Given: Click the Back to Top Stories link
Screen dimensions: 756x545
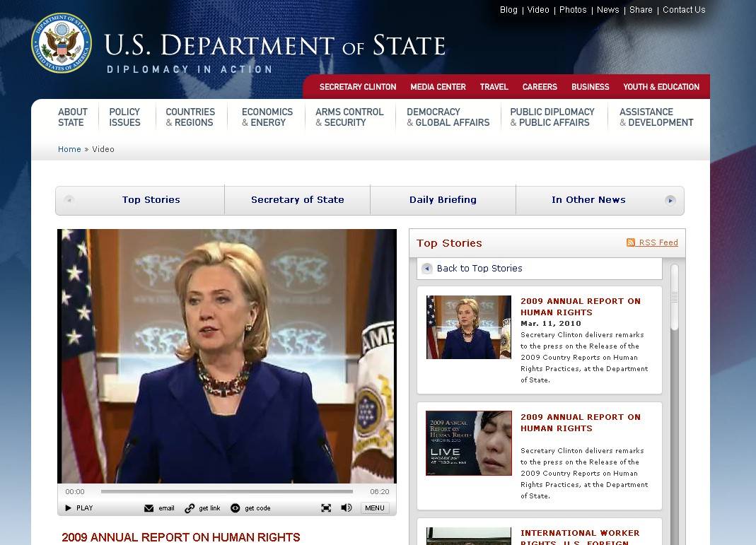Looking at the screenshot, I should tap(479, 269).
